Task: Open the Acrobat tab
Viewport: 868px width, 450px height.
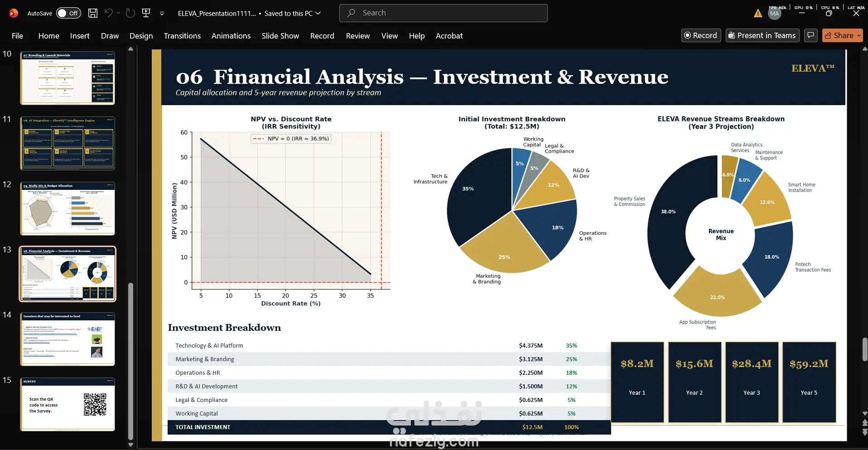Action: click(449, 36)
